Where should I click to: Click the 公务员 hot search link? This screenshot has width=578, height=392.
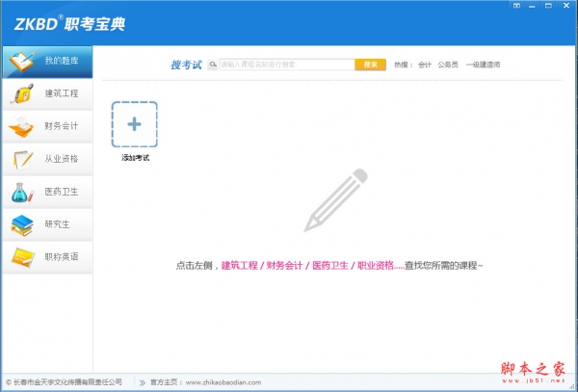click(448, 65)
